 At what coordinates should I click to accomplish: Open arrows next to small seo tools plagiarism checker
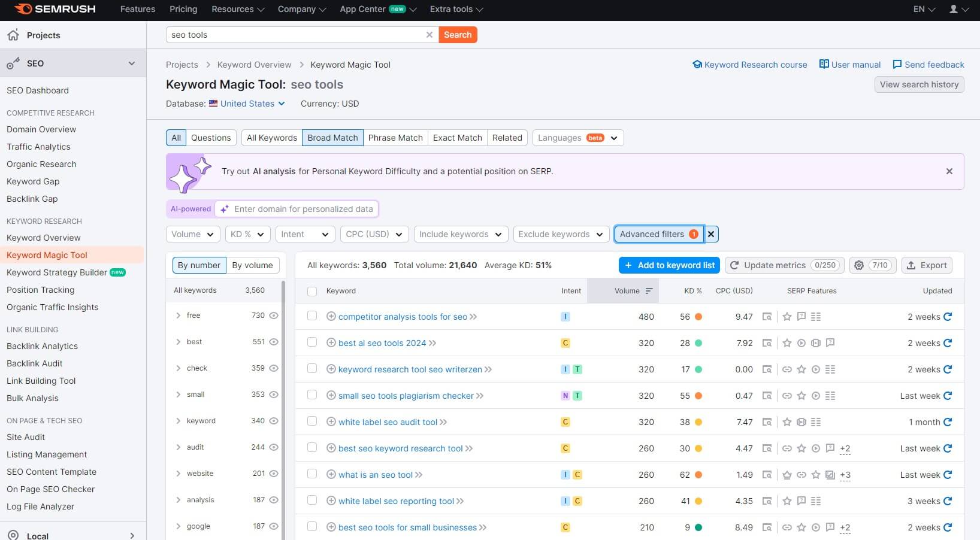pos(480,396)
